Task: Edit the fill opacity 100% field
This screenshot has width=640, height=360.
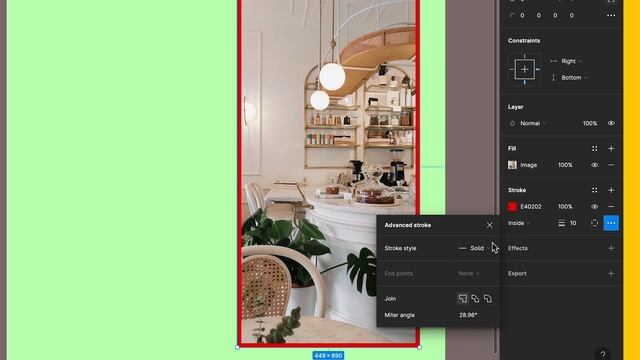Action: 565,165
